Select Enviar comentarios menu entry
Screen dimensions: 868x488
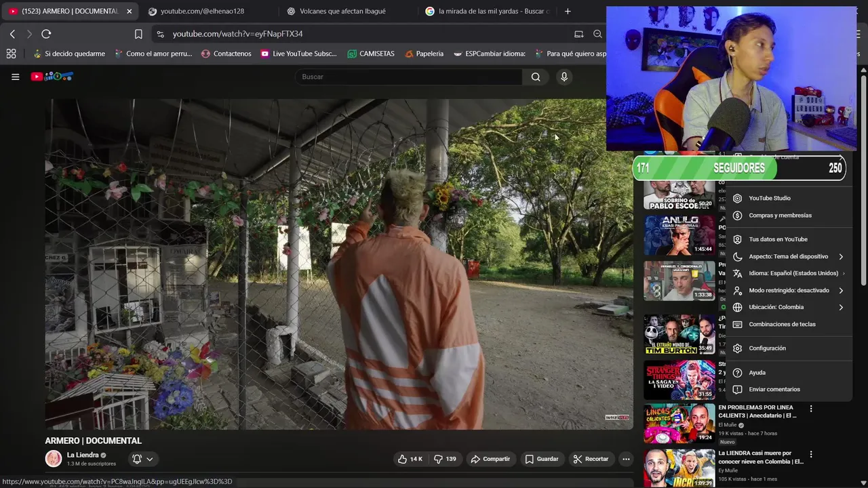click(789, 389)
